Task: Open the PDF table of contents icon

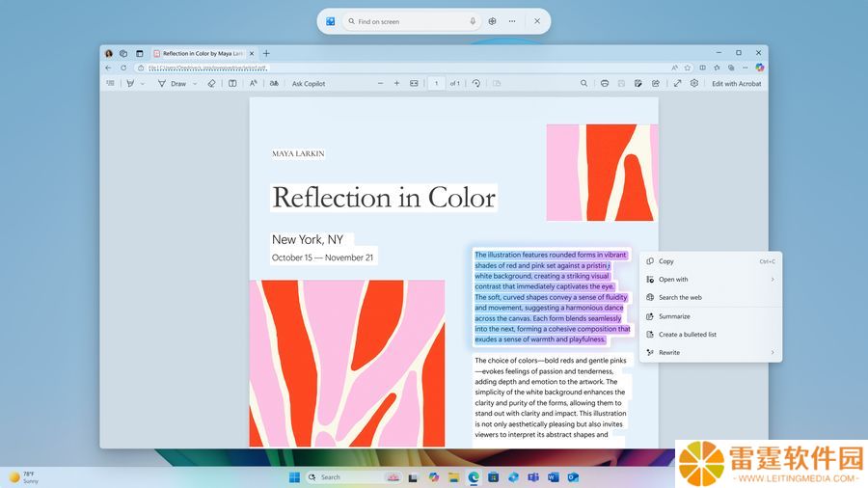Action: (x=111, y=84)
